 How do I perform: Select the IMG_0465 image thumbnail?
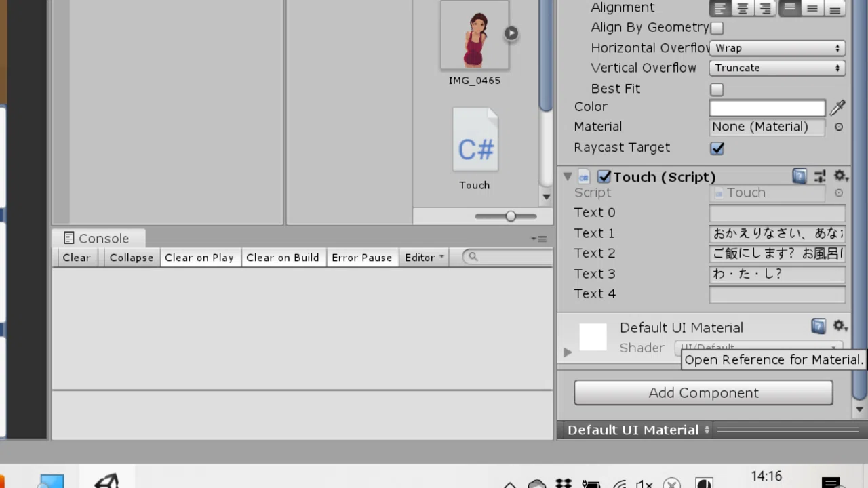tap(475, 35)
